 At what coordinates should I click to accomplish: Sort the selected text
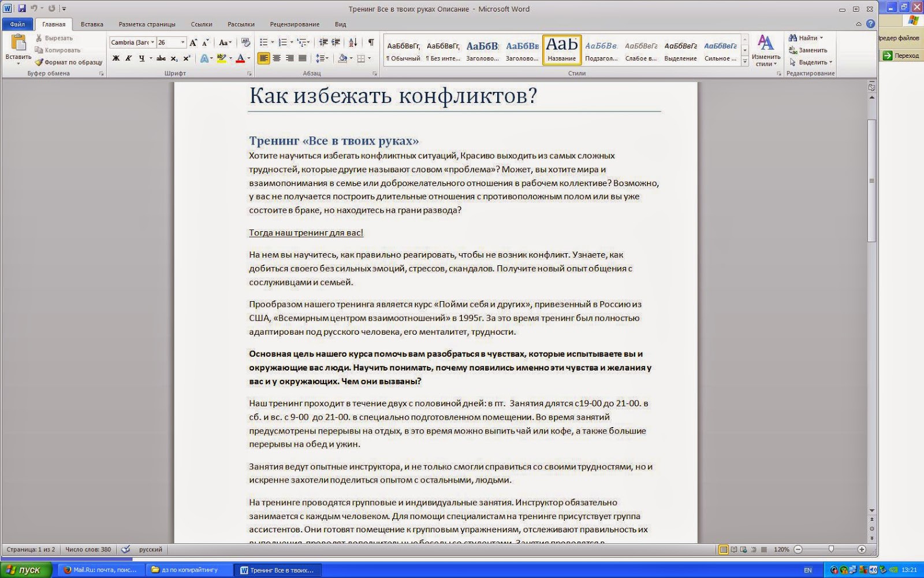(x=353, y=42)
